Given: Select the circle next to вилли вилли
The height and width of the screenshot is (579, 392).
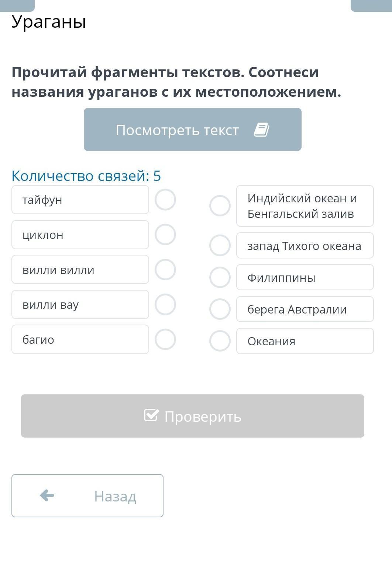Looking at the screenshot, I should 165,270.
